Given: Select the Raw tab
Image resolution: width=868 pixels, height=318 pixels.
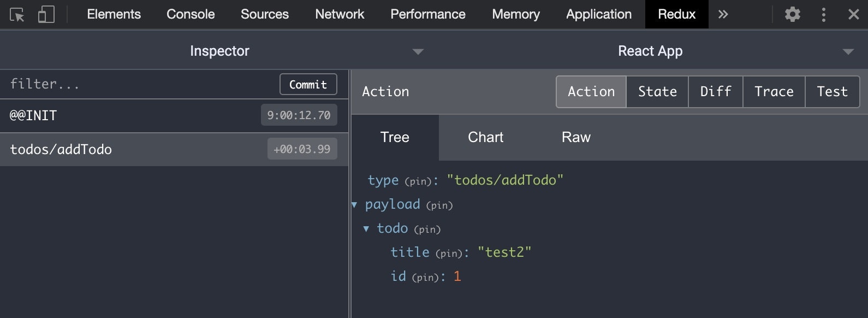Looking at the screenshot, I should tap(576, 137).
